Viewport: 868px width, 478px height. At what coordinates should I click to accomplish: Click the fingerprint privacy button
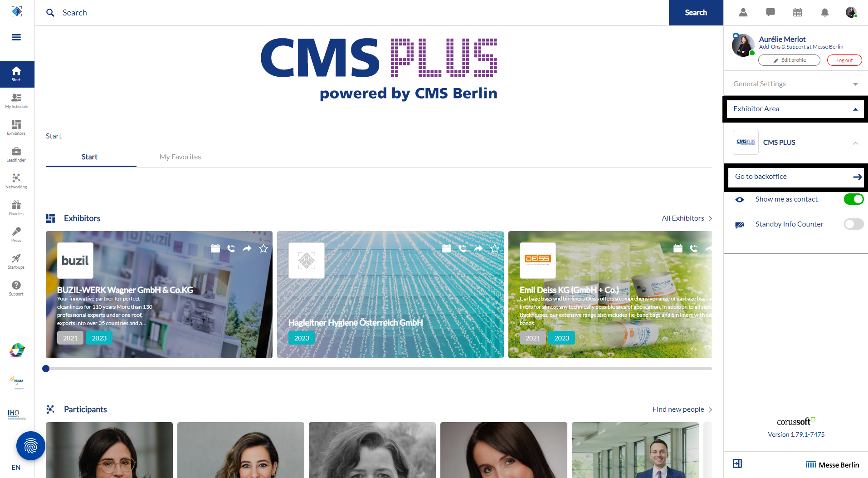[31, 446]
